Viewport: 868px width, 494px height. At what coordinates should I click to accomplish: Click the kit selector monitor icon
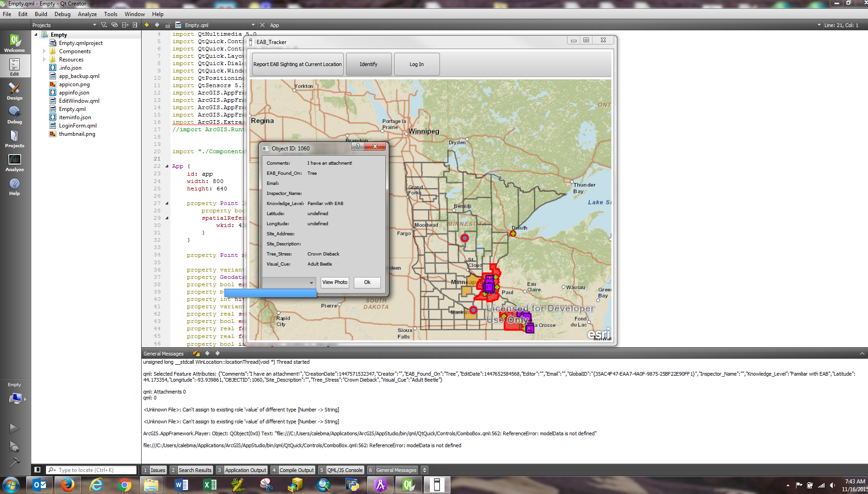15,399
